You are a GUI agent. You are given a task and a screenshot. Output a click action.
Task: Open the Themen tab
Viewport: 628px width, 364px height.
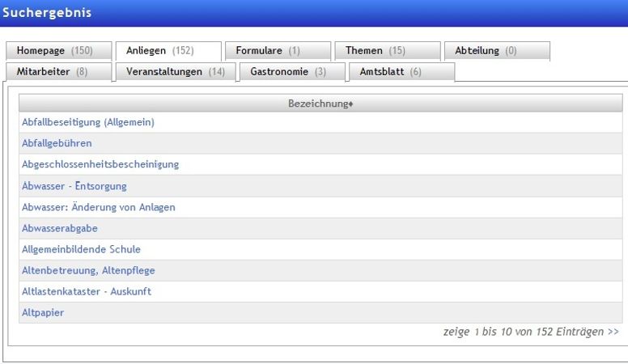coord(376,51)
